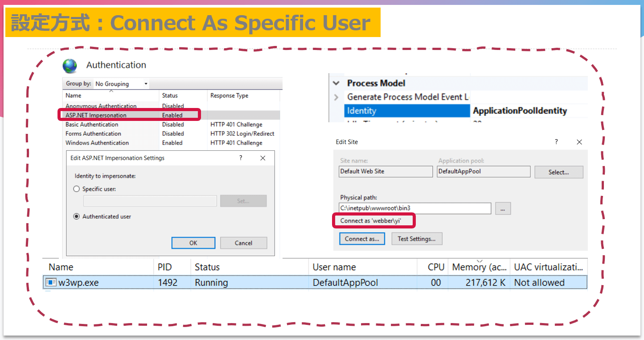Click the help '?' icon in Edit Site dialog
Screen dimensions: 644x340
point(556,141)
